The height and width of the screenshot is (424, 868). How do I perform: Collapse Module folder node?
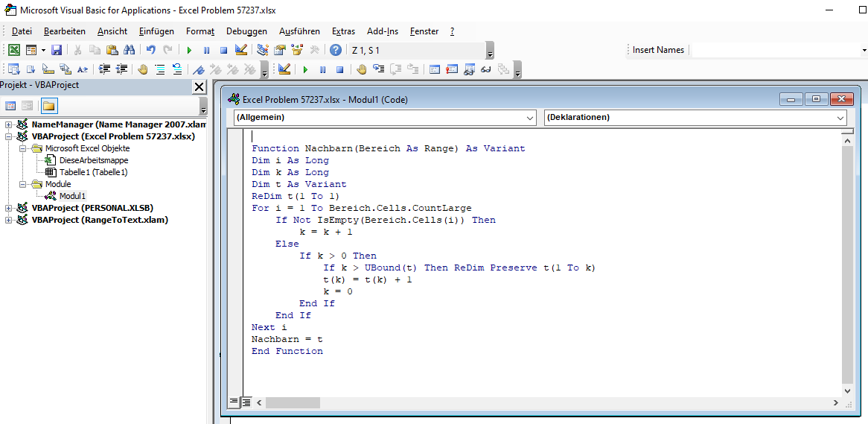coord(22,184)
